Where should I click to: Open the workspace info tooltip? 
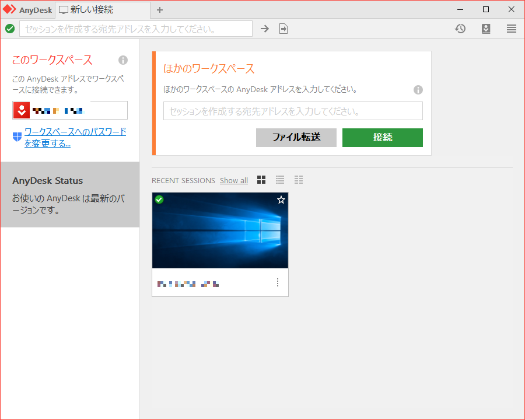123,60
